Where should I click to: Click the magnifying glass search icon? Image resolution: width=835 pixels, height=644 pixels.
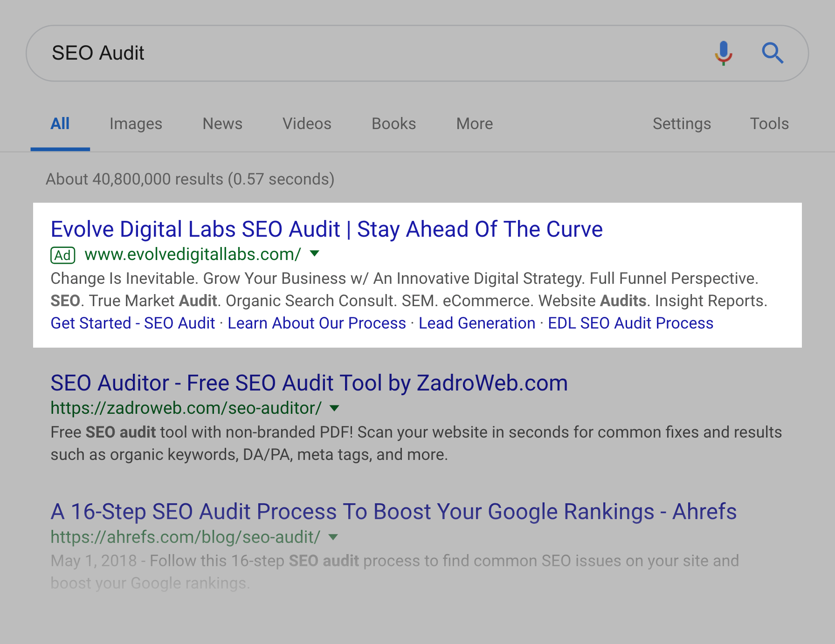pos(772,53)
